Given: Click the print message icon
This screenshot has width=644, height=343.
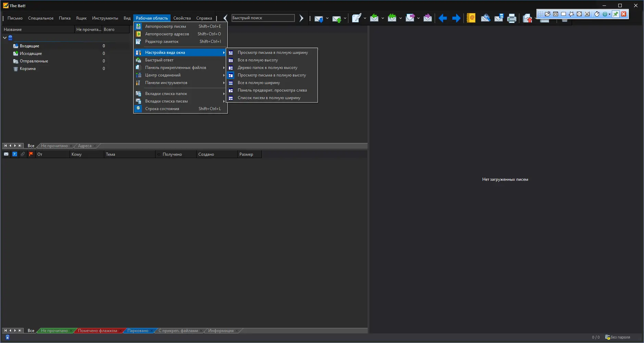Looking at the screenshot, I should 512,18.
